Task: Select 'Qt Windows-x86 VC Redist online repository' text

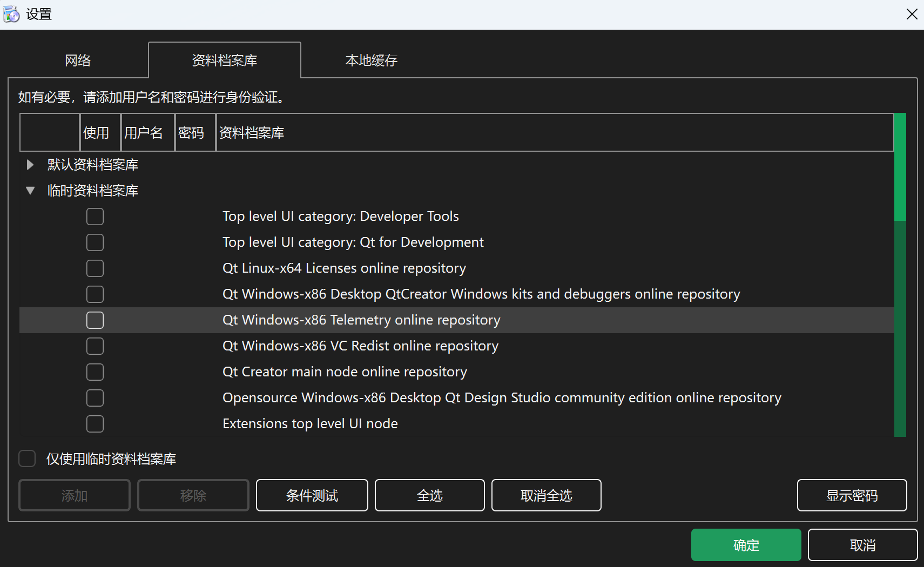Action: (360, 346)
